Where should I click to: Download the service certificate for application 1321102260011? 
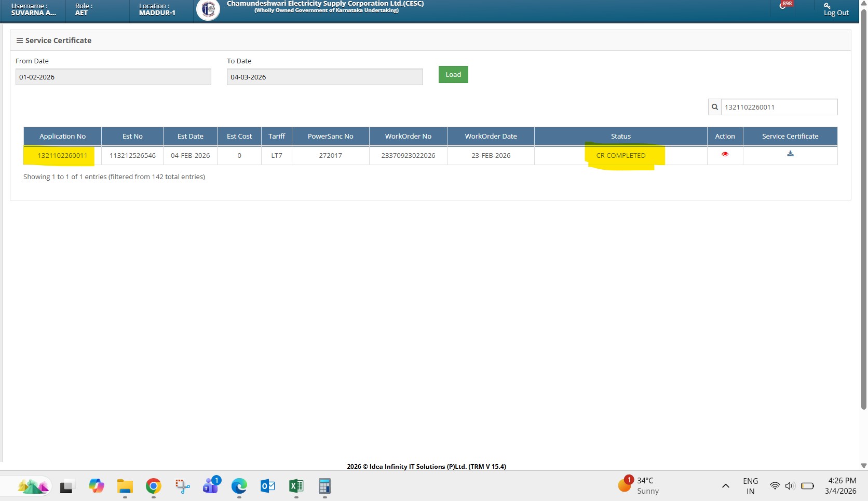coord(790,154)
